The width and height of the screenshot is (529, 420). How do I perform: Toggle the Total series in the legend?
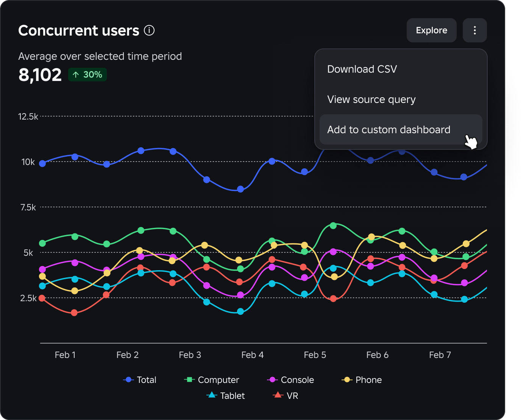(x=140, y=380)
